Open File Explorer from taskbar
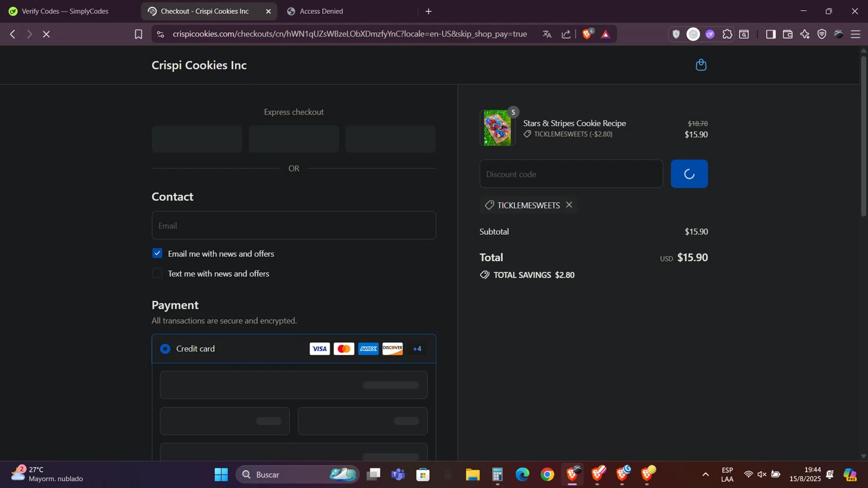 coord(473,475)
